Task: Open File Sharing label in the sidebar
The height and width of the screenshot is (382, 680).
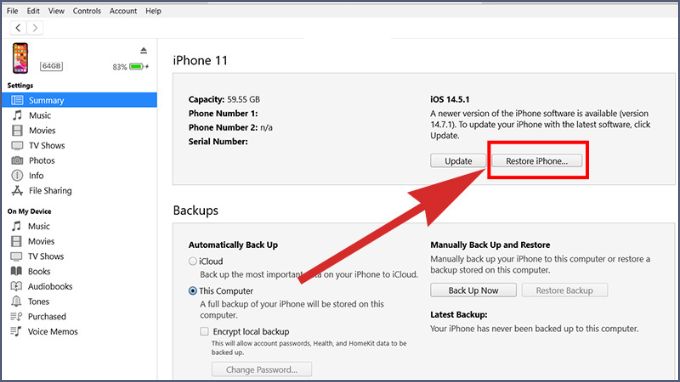Action: (50, 191)
